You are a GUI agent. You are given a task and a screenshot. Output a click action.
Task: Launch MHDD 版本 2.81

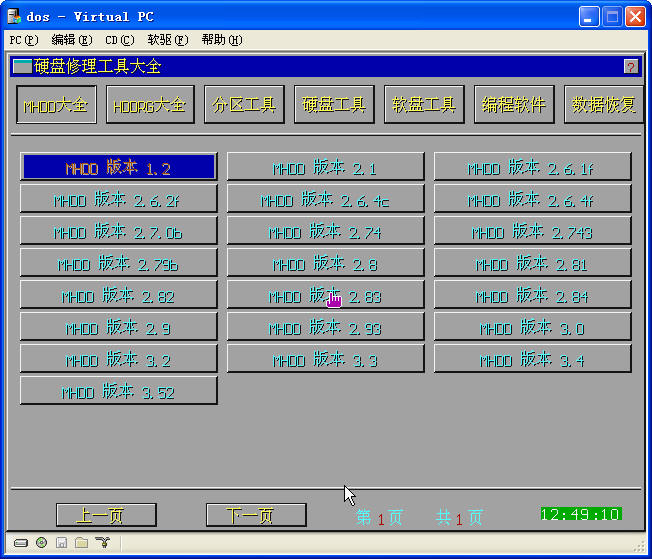[532, 263]
